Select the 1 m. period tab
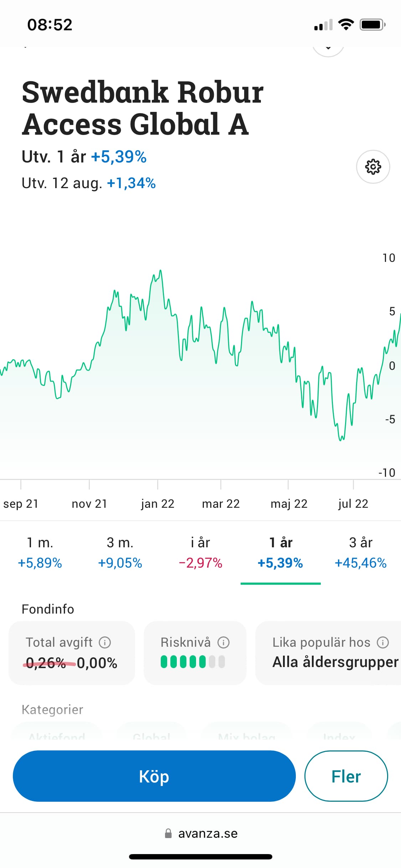Screen dimensions: 401x868 coord(40,552)
